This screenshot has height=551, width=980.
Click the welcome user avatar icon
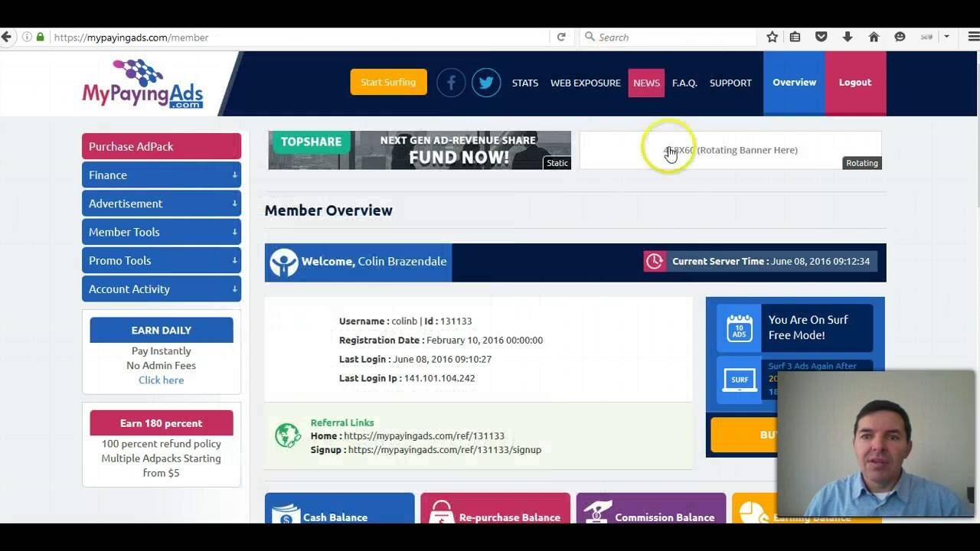[x=283, y=262]
